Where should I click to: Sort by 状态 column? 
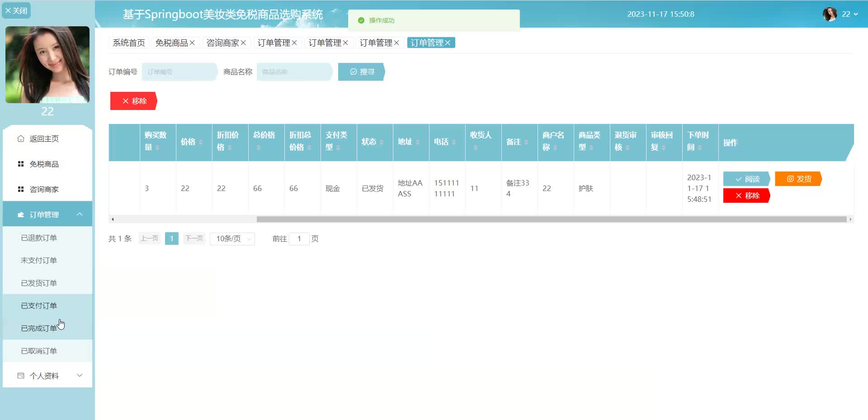click(382, 142)
